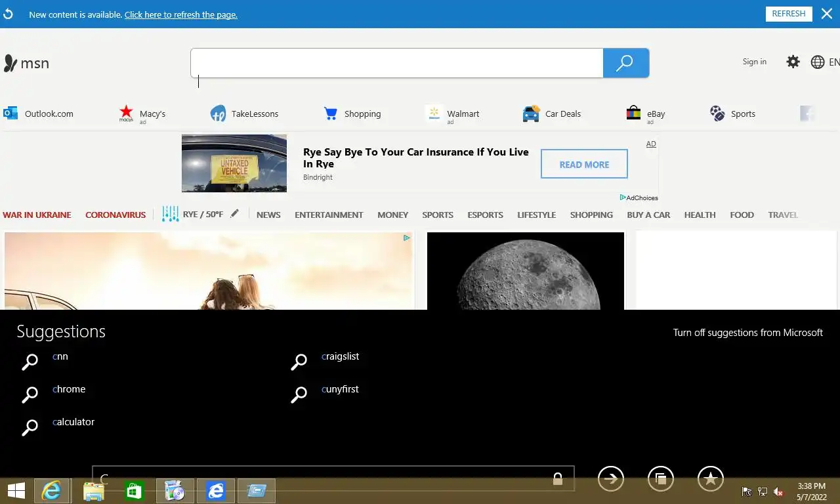Click the muted volume icon in system tray
The height and width of the screenshot is (504, 840).
(778, 492)
